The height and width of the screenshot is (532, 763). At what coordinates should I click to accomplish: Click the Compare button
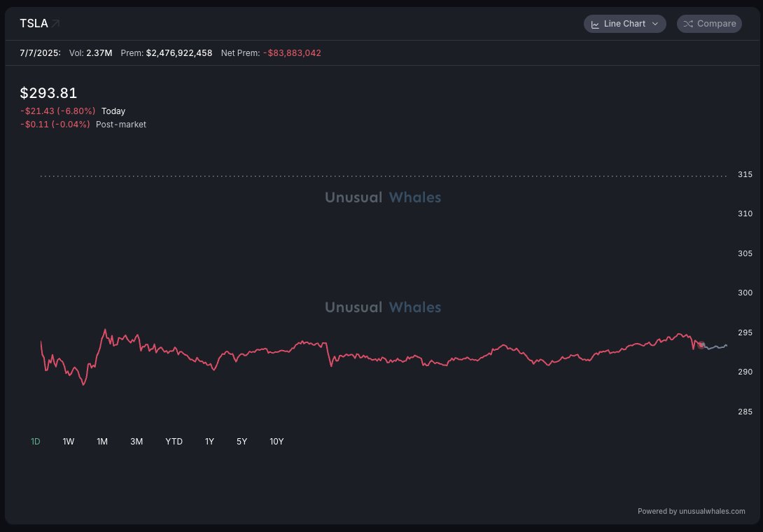click(709, 23)
